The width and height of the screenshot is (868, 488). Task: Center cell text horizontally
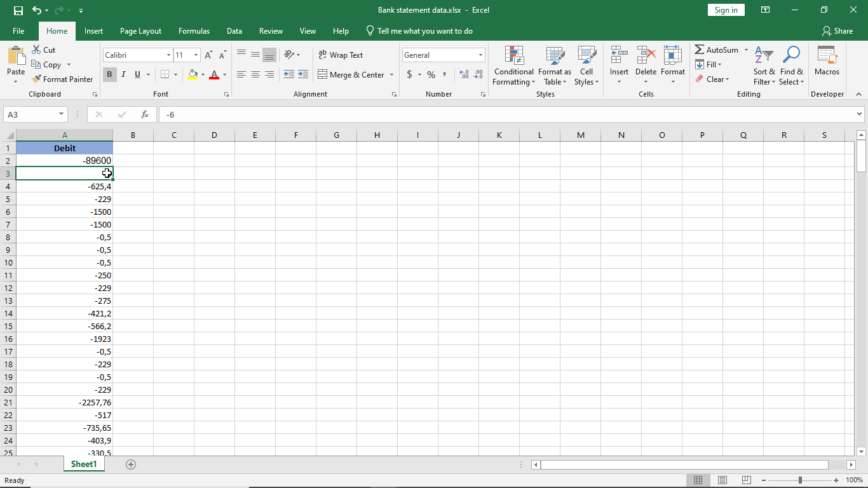pyautogui.click(x=255, y=74)
